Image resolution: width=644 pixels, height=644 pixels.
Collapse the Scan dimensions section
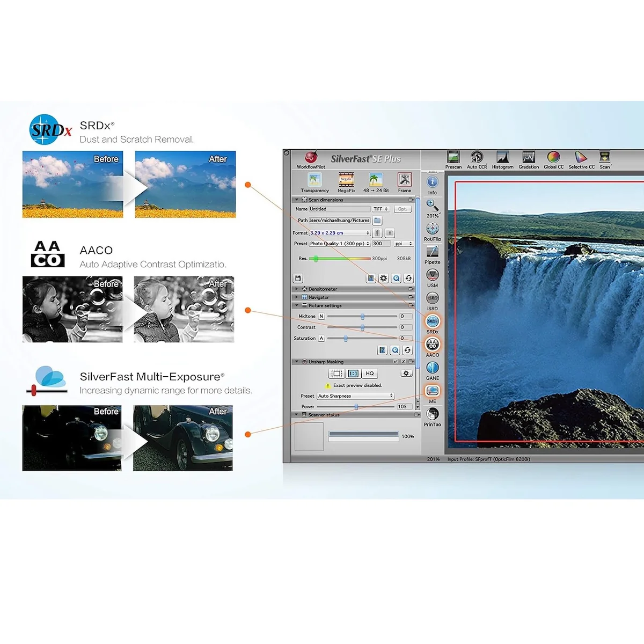[x=296, y=200]
